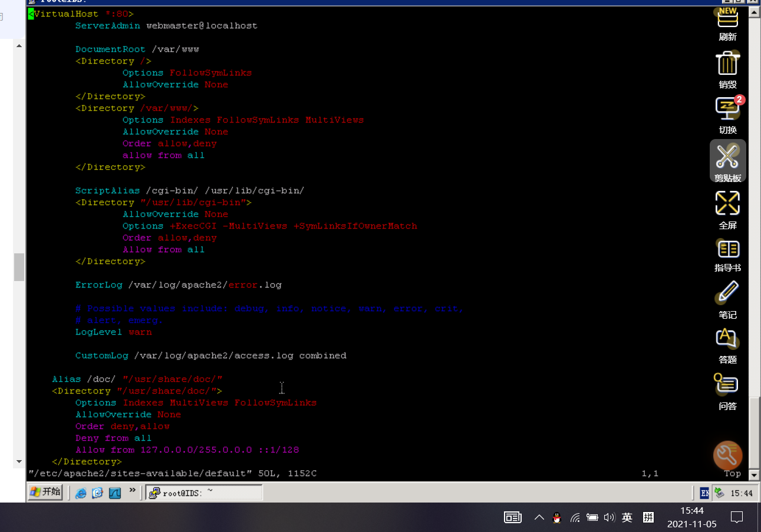The width and height of the screenshot is (761, 532).
Task: Click the battery status tray icon
Action: 592,518
